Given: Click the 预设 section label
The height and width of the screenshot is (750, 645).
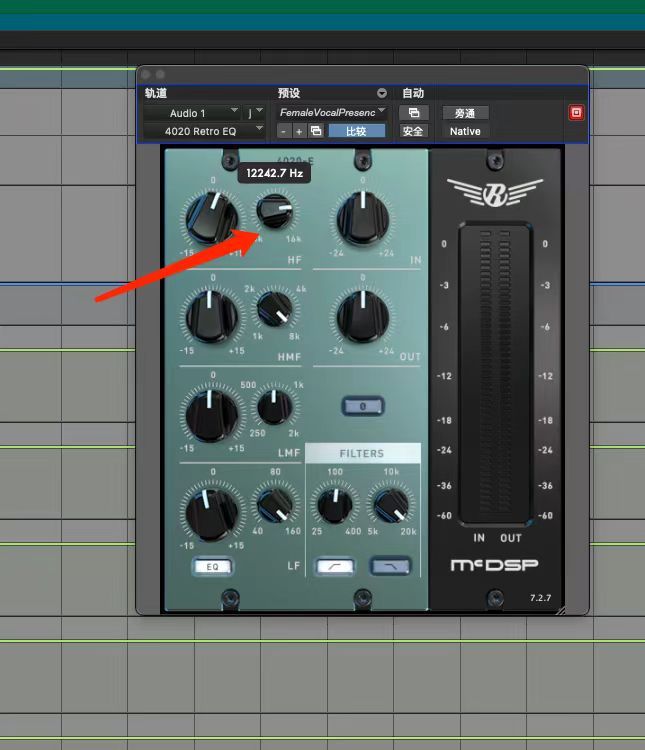Looking at the screenshot, I should coord(289,93).
